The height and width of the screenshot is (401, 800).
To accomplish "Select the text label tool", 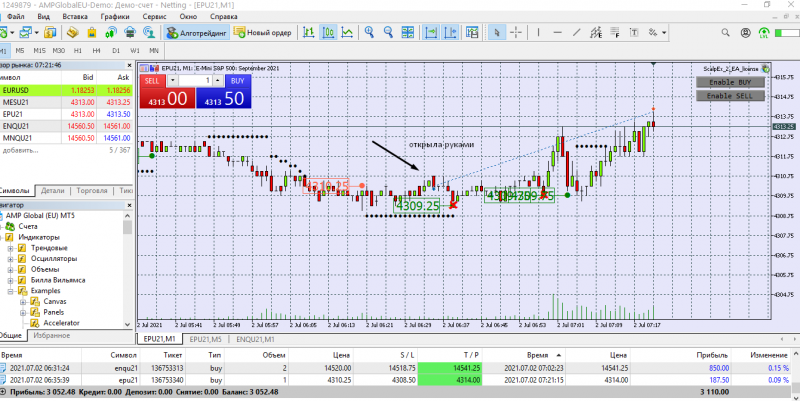I will [x=634, y=33].
